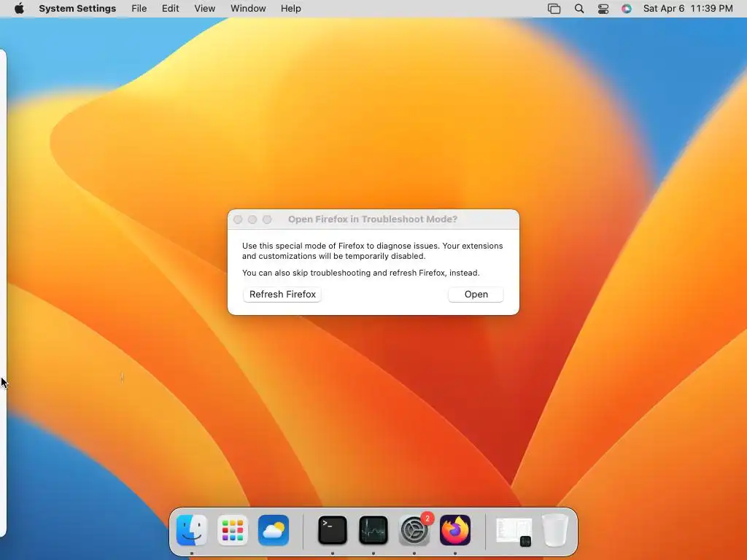
Task: Open the Trash in the Dock
Action: (555, 530)
